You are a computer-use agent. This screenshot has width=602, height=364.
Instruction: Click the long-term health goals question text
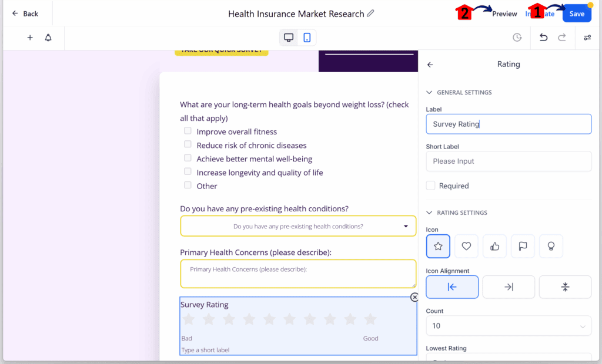coord(295,111)
